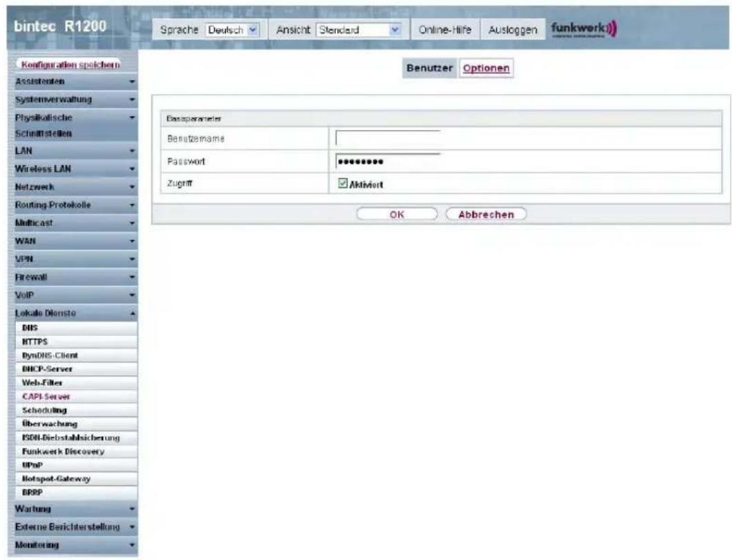
Task: Click the Abbrechen button
Action: point(486,214)
